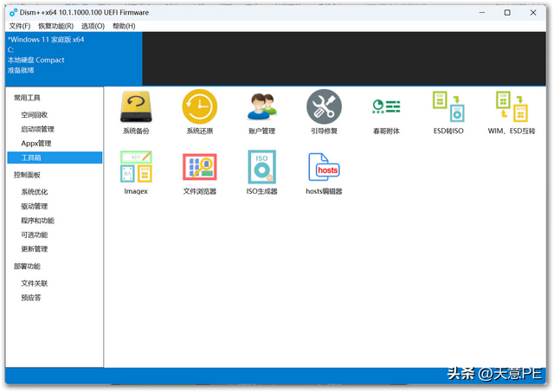Viewport: 554px width, 392px height.
Task: Launch the 系统还原 system restore tool
Action: pyautogui.click(x=200, y=112)
